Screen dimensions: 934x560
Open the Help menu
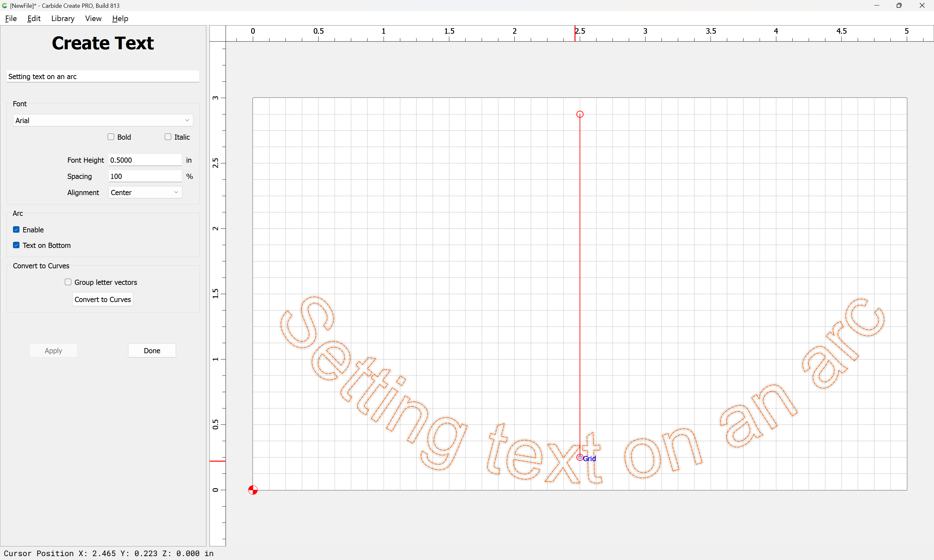click(120, 18)
